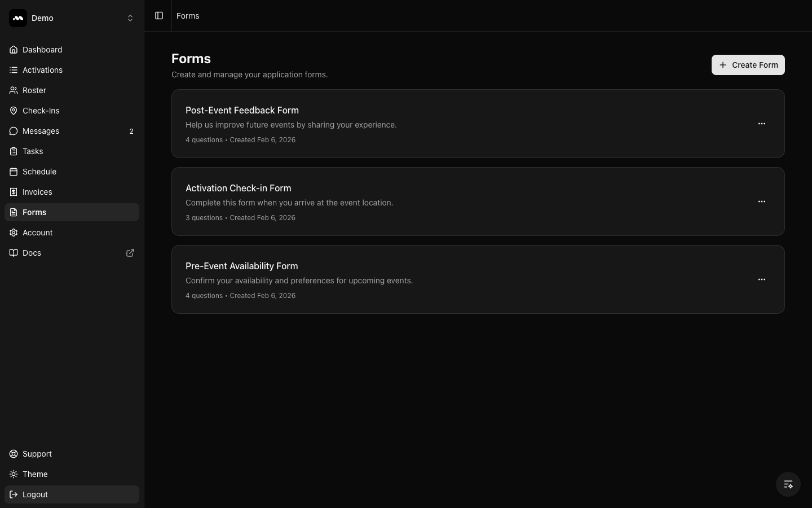Screen dimensions: 812x508
Task: Open Invoices via its receipt icon
Action: click(14, 192)
